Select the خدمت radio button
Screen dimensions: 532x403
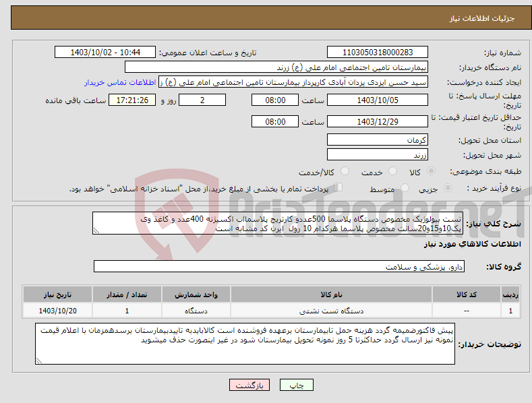(392, 171)
